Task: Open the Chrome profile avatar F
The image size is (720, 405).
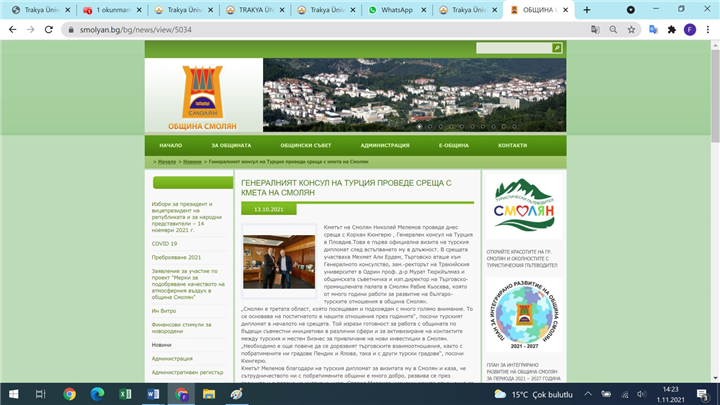Action: (690, 29)
